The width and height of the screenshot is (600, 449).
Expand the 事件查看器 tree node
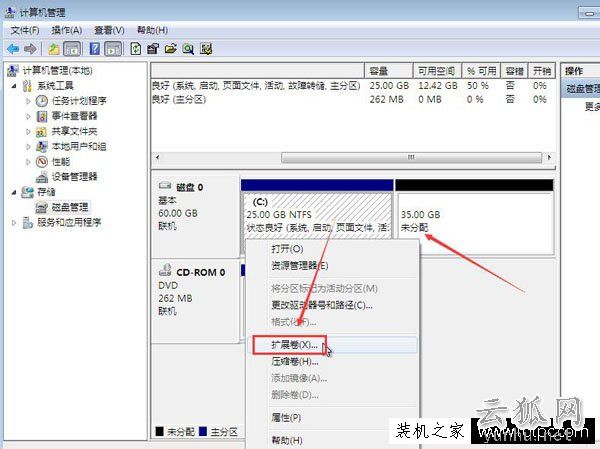[x=28, y=116]
